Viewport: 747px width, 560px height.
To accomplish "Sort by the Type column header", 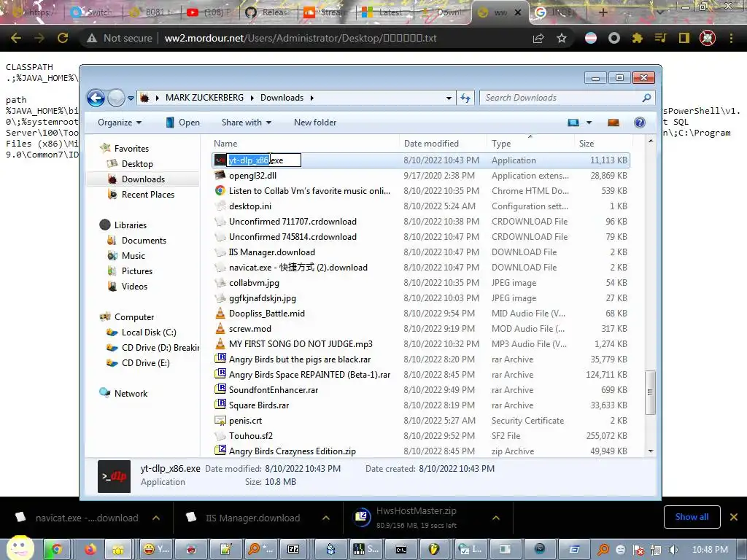I will [501, 144].
